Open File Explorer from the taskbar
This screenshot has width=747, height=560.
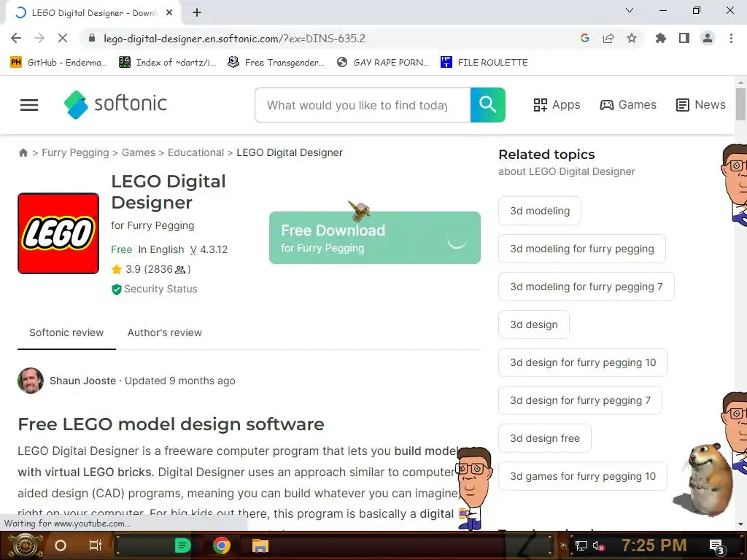pyautogui.click(x=260, y=545)
